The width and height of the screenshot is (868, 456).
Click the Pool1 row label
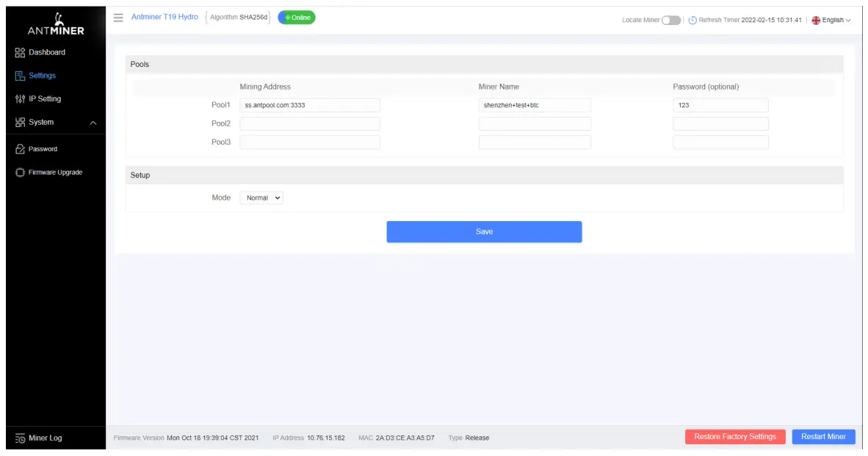(x=220, y=105)
